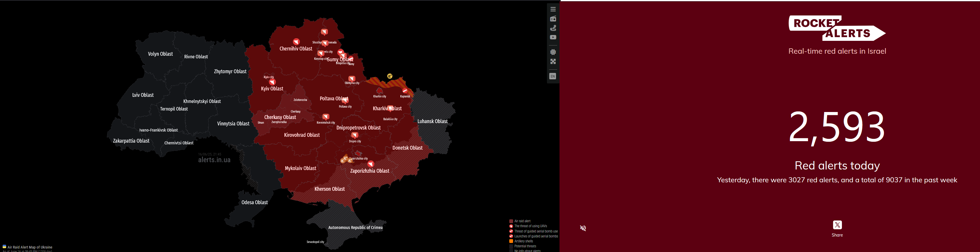Click the Sevastopol city label
This screenshot has width=980, height=252.
[x=315, y=242]
